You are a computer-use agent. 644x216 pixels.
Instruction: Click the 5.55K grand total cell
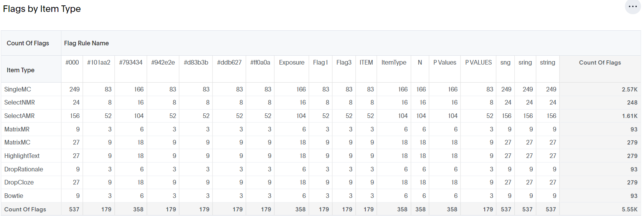tap(629, 209)
